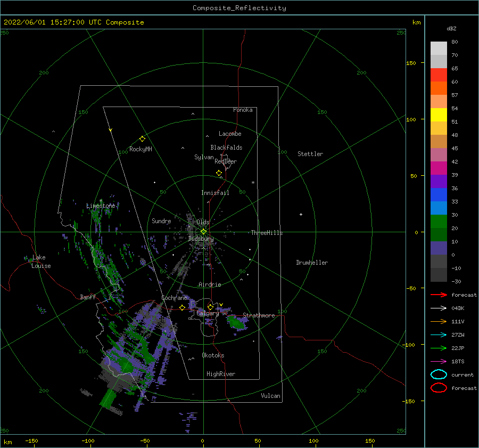The width and height of the screenshot is (479, 448).
Task: Click the 65 dBZ red color swatch
Action: pos(439,75)
